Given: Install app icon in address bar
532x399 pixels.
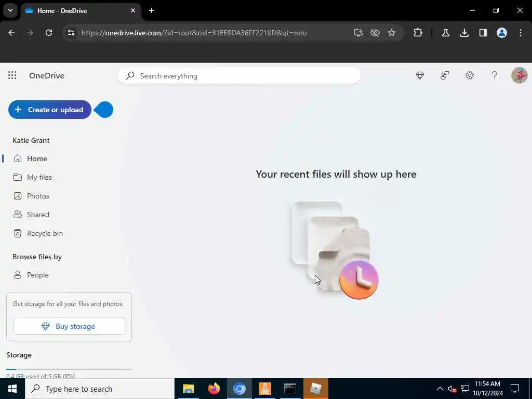Looking at the screenshot, I should point(358,33).
